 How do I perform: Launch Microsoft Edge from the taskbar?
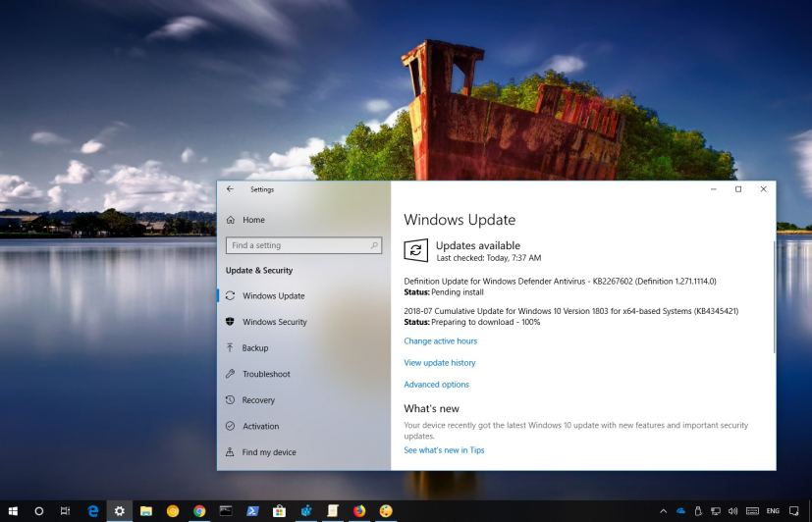(93, 511)
